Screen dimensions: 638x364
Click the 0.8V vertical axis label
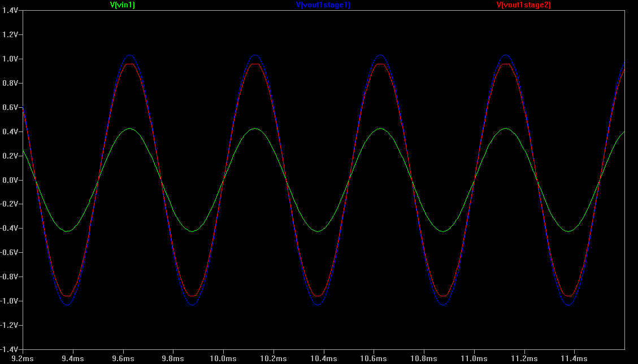tap(10, 83)
